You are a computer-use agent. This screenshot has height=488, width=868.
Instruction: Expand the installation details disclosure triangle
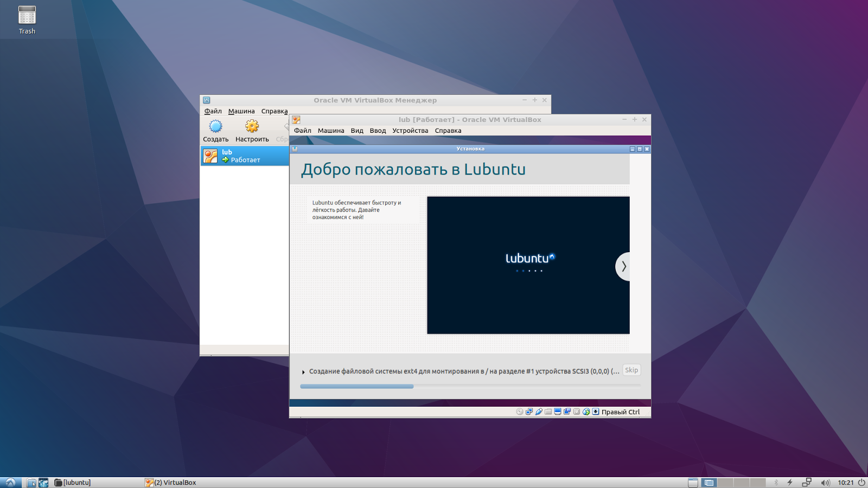pos(303,372)
